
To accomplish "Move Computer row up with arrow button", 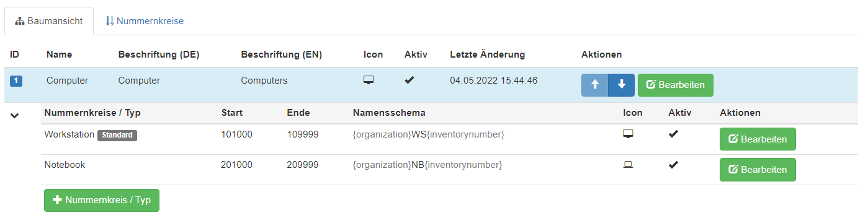I will coord(594,85).
